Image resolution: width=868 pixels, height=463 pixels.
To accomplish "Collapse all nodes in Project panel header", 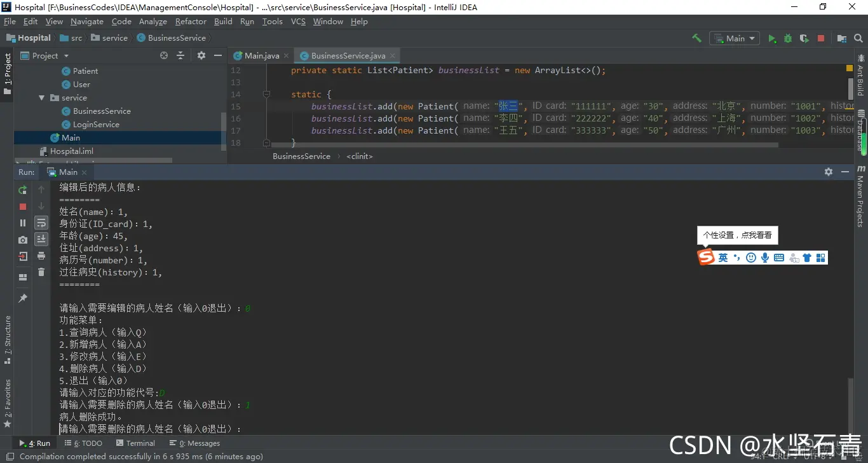I will 180,56.
